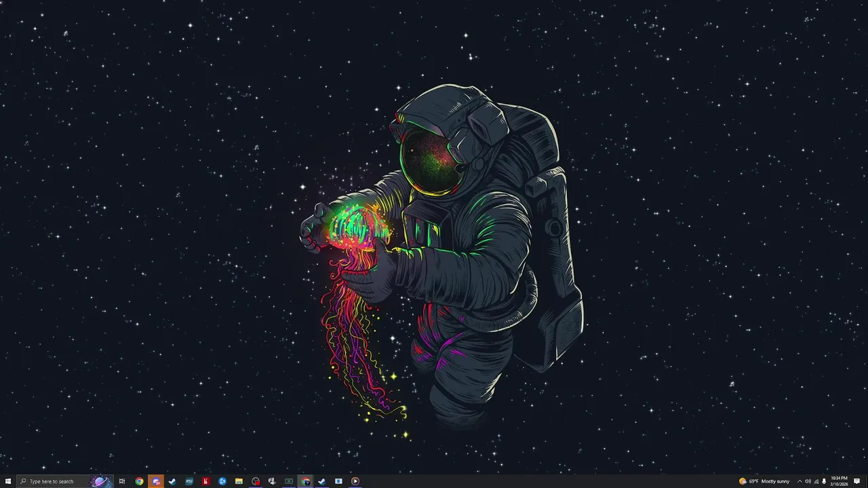Open the red square taskbar app
This screenshot has width=868, height=488.
click(x=205, y=481)
